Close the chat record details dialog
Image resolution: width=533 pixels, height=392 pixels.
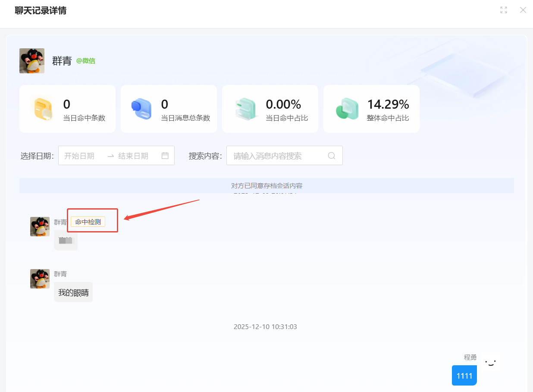(523, 10)
